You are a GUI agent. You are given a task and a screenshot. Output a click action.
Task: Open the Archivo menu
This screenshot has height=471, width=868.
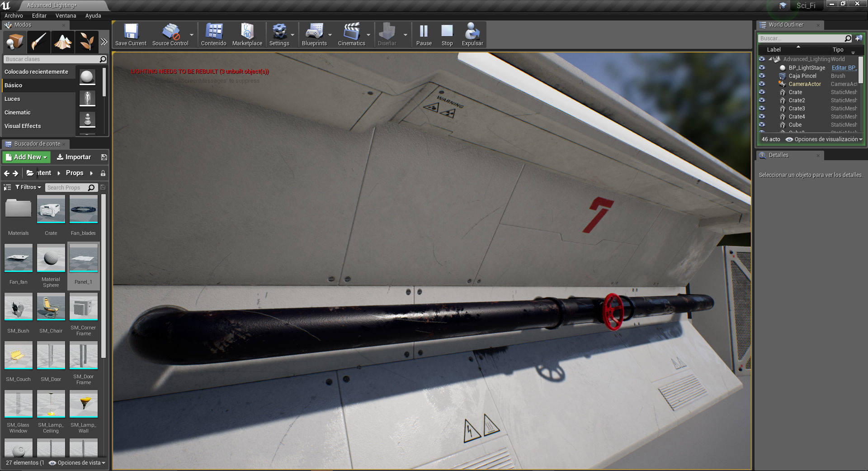[14, 16]
